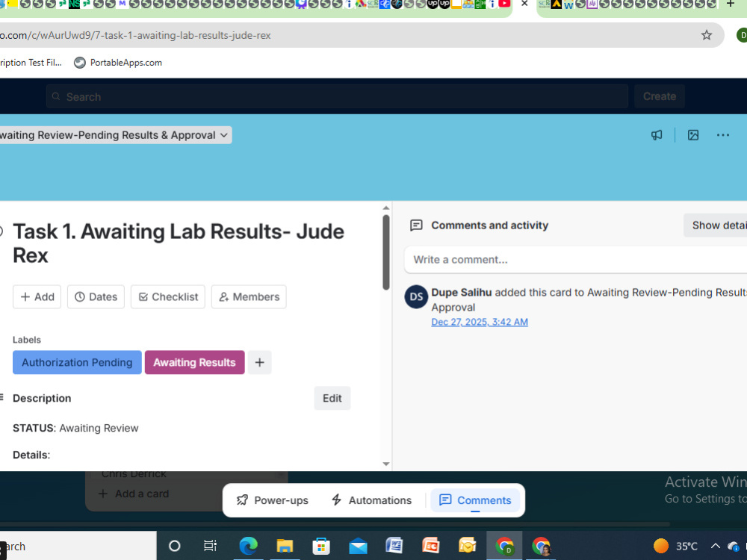The image size is (747, 560).
Task: Click the Add button on the card
Action: (x=37, y=296)
